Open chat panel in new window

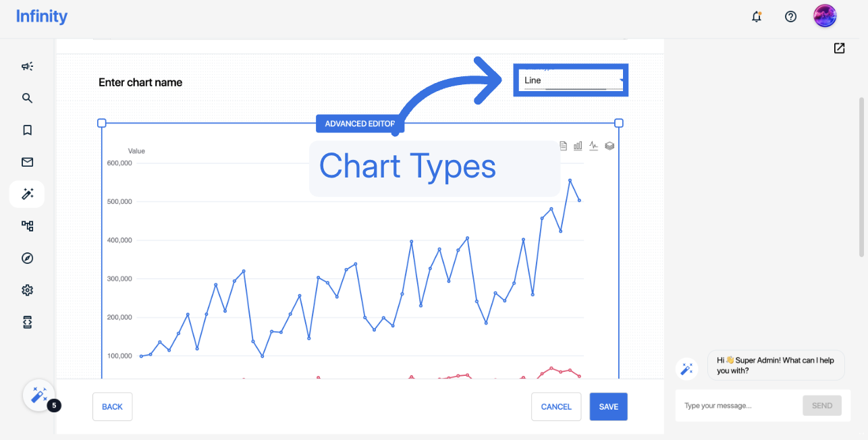tap(839, 48)
